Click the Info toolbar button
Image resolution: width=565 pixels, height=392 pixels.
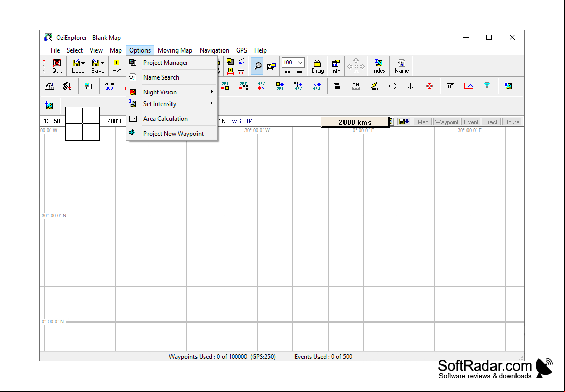tap(336, 66)
